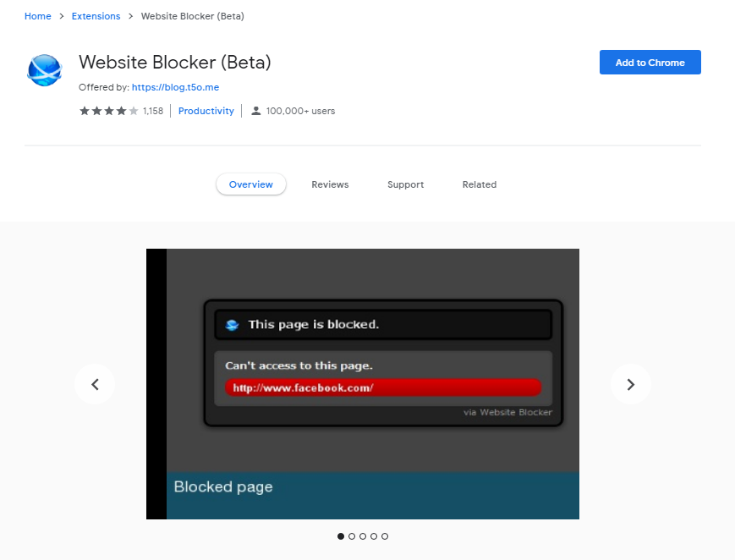Click the Website Blocker (Beta) title heading
Viewport: 735px width, 560px height.
click(x=175, y=62)
